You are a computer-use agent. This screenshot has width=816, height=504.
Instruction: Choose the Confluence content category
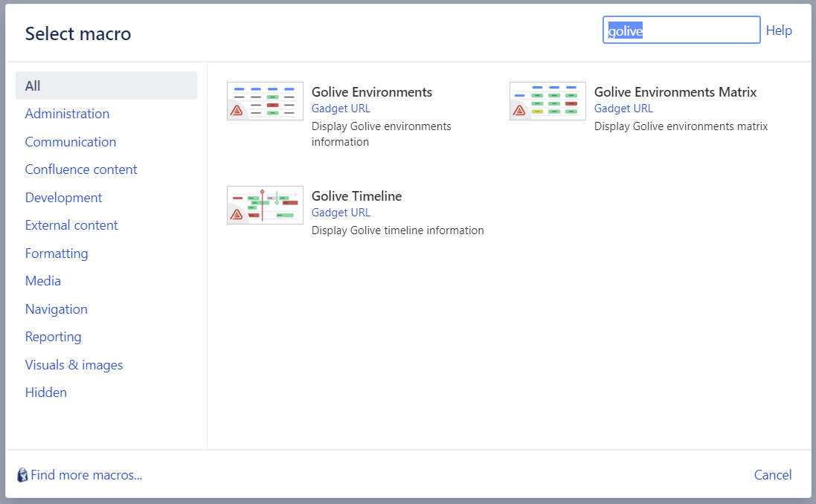coord(81,169)
